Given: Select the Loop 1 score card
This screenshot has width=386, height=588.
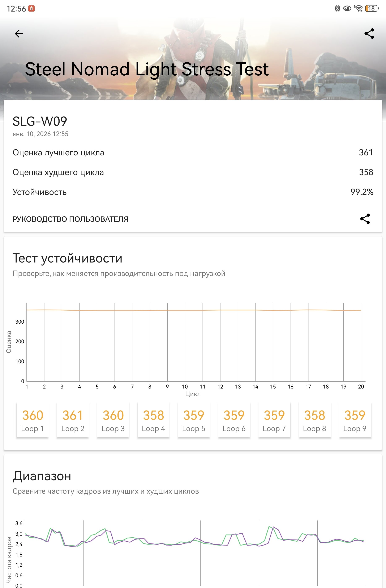Looking at the screenshot, I should 33,420.
